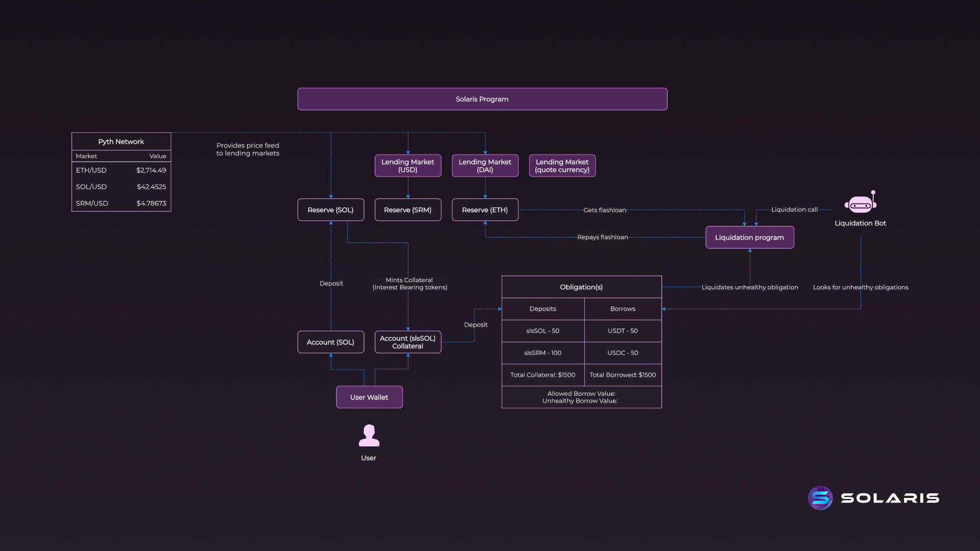This screenshot has height=551, width=980.
Task: Click the Solaris logo emblem
Action: point(820,498)
